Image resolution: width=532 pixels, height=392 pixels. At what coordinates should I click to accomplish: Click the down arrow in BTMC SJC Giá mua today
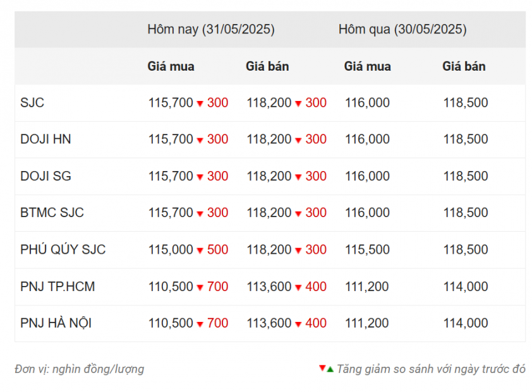(200, 214)
